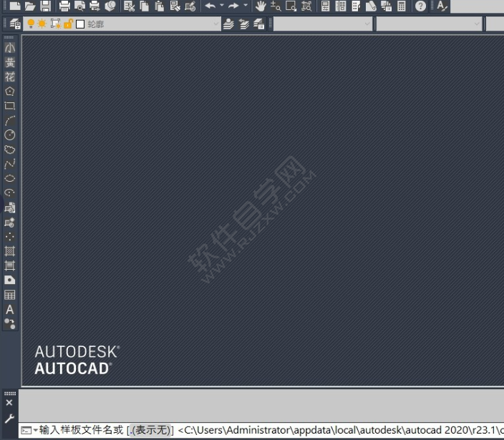Paste from clipboard icon
This screenshot has height=440, width=504.
tap(160, 6)
